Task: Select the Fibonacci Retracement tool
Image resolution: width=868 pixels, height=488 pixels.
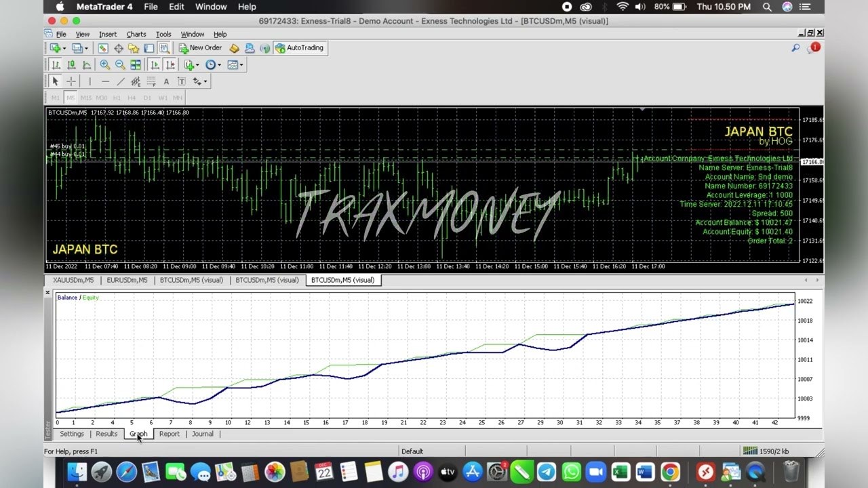Action: click(151, 81)
